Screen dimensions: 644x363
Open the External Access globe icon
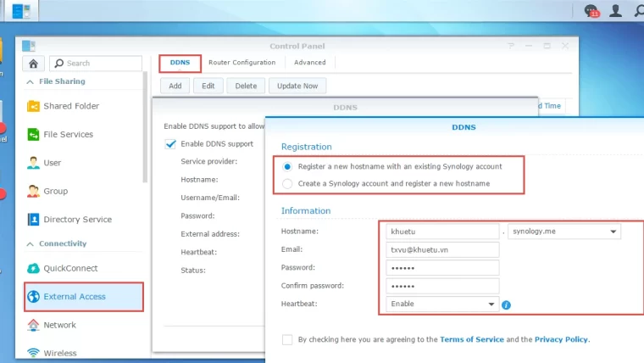(x=33, y=296)
